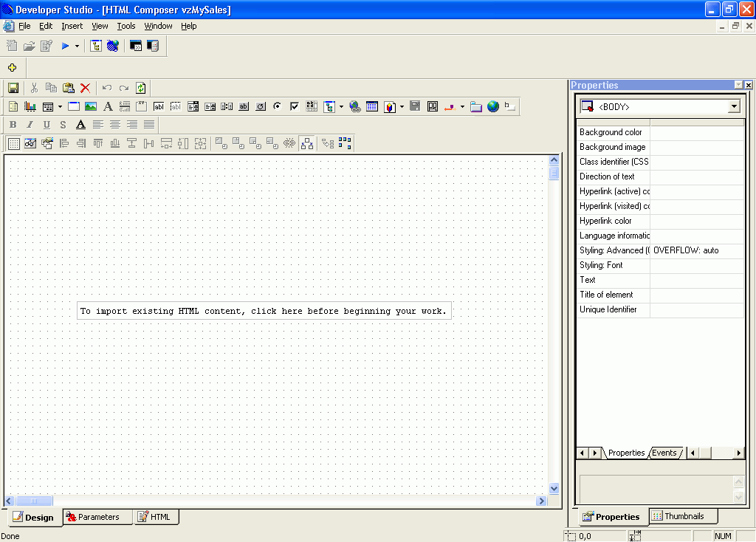
Task: Expand the tree control icon dropdown arrow
Action: tap(341, 106)
